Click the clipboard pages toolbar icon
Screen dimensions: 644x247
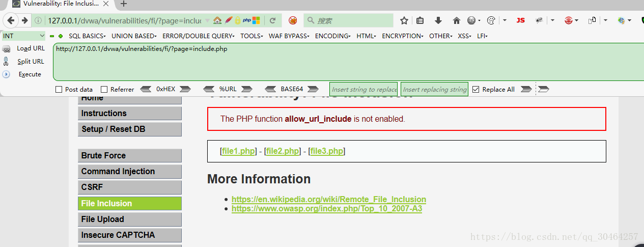592,20
